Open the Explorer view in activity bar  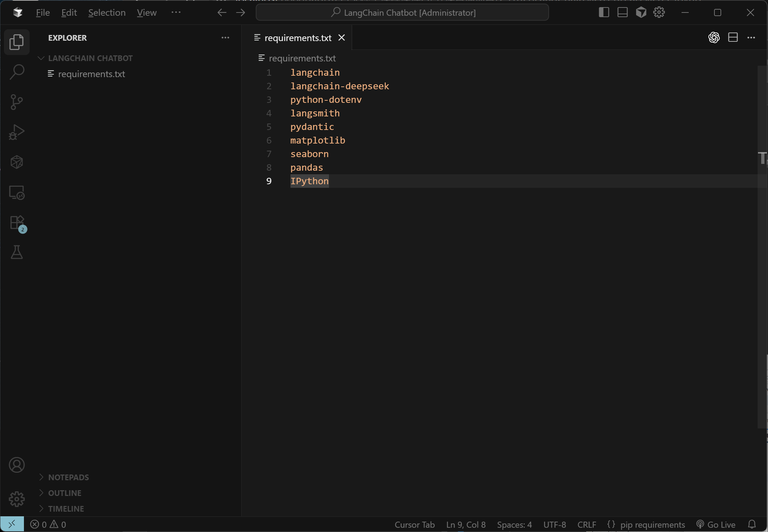16,42
